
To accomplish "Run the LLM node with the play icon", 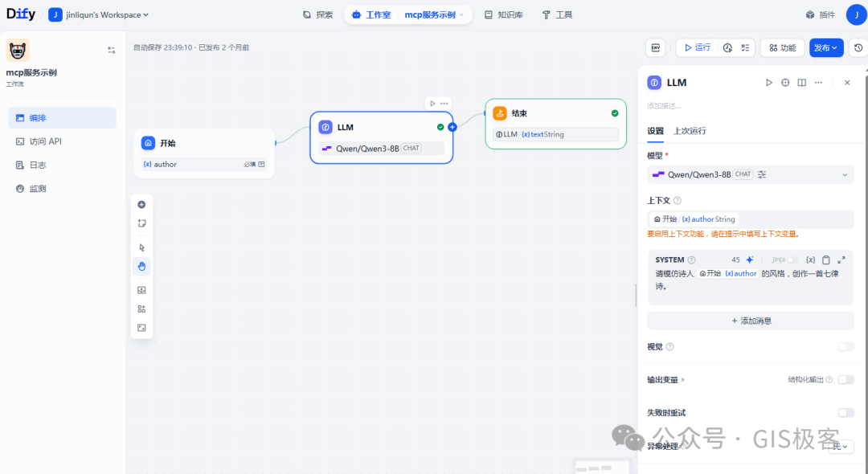I will coord(769,82).
